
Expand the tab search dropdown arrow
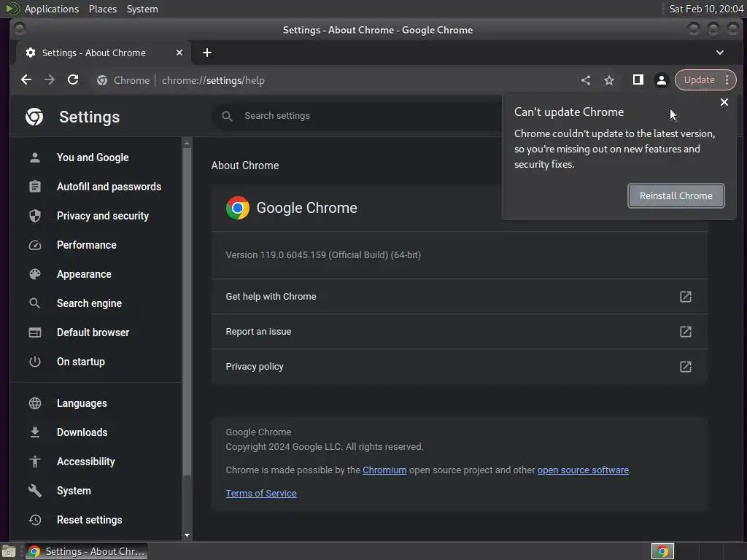(720, 52)
